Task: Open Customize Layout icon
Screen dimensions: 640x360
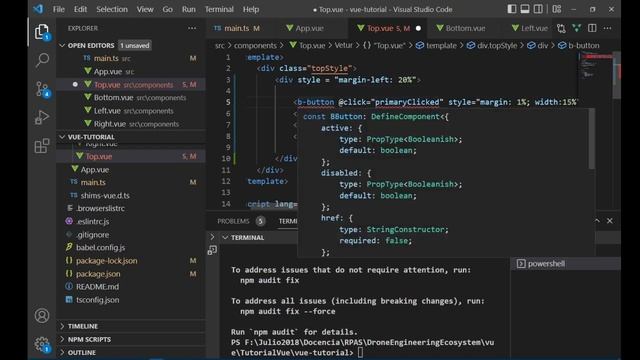Action: coord(557,9)
